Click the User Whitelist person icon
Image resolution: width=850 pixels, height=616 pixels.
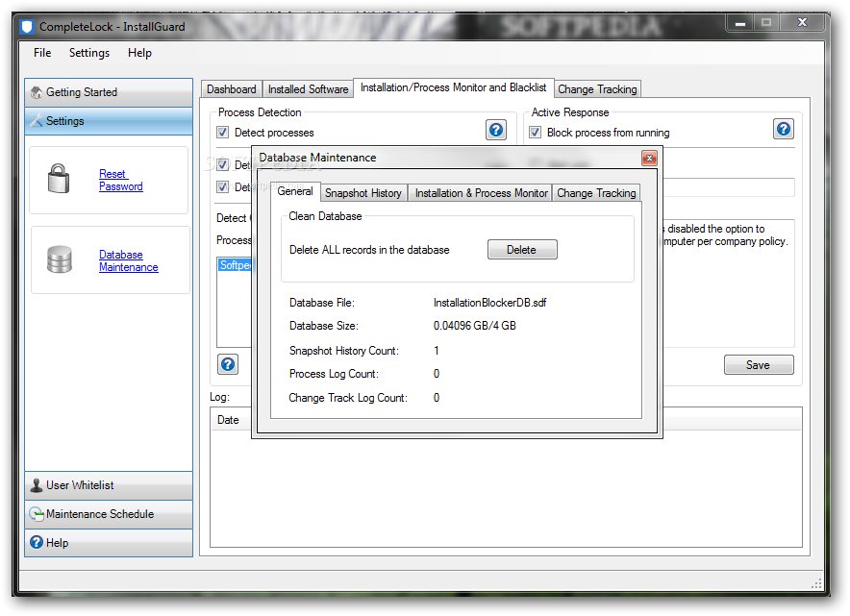[37, 485]
